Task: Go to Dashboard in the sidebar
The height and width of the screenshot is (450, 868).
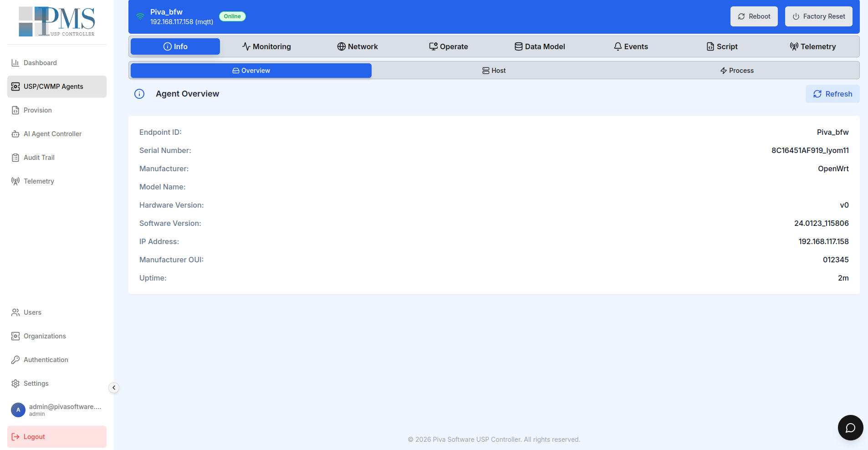Action: tap(57, 63)
